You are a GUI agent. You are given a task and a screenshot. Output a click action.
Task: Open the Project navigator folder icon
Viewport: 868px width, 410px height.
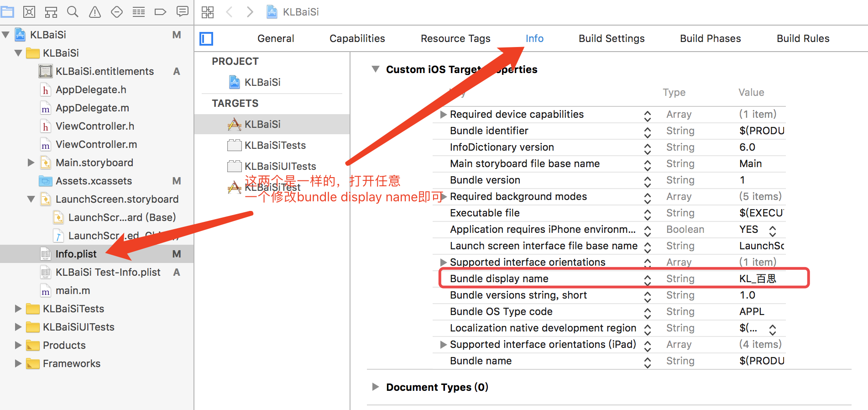click(7, 12)
